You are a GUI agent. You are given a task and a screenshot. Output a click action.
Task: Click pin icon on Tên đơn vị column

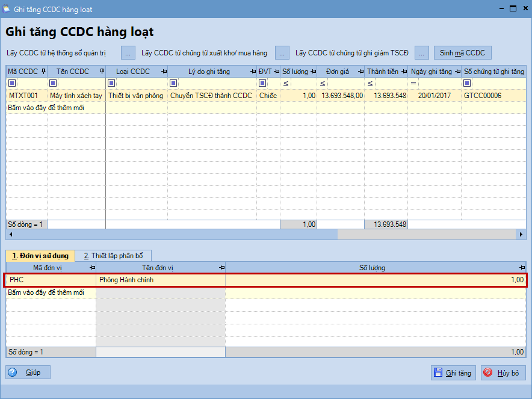pyautogui.click(x=221, y=268)
